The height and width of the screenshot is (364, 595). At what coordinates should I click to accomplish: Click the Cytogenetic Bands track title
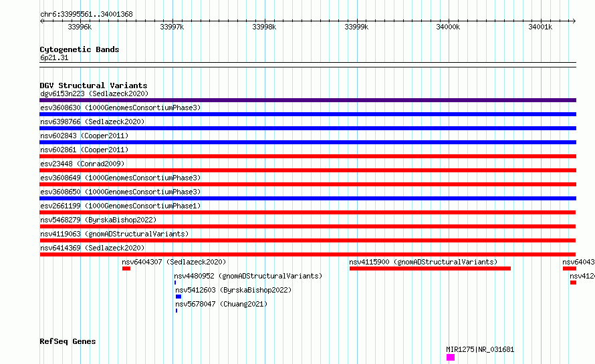point(80,49)
